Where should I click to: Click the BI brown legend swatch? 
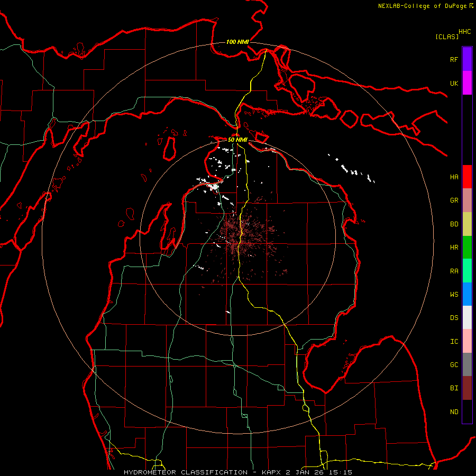467,388
